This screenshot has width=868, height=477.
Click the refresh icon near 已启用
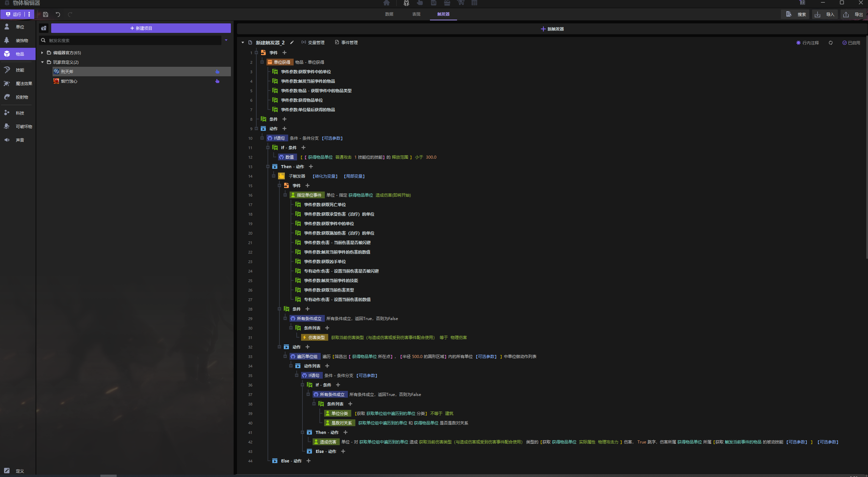point(831,43)
